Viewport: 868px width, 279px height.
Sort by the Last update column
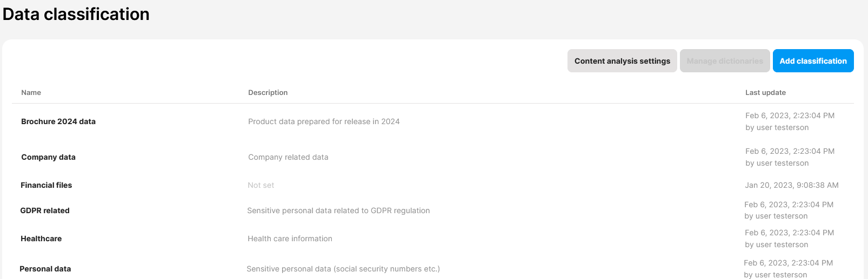(765, 93)
